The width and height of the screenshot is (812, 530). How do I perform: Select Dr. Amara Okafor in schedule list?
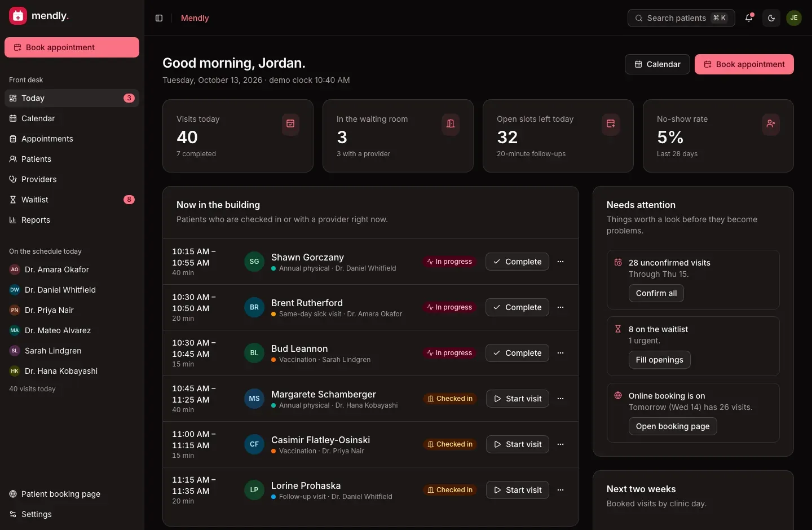pyautogui.click(x=72, y=270)
